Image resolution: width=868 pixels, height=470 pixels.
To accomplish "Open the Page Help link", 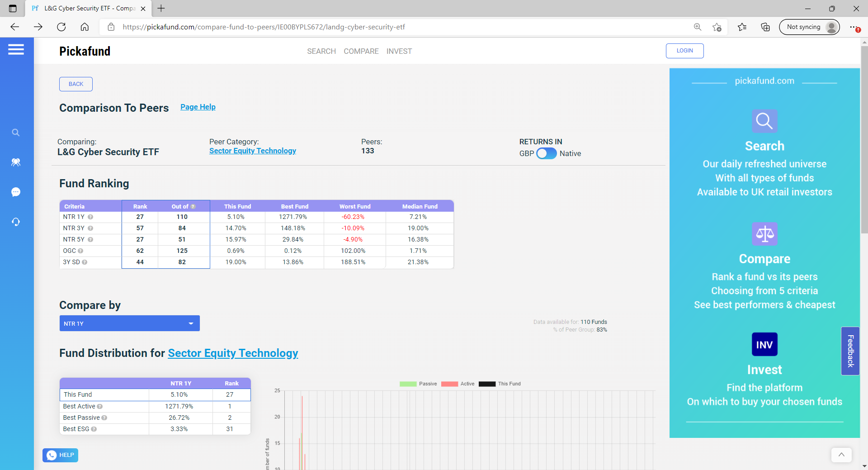I will [198, 107].
